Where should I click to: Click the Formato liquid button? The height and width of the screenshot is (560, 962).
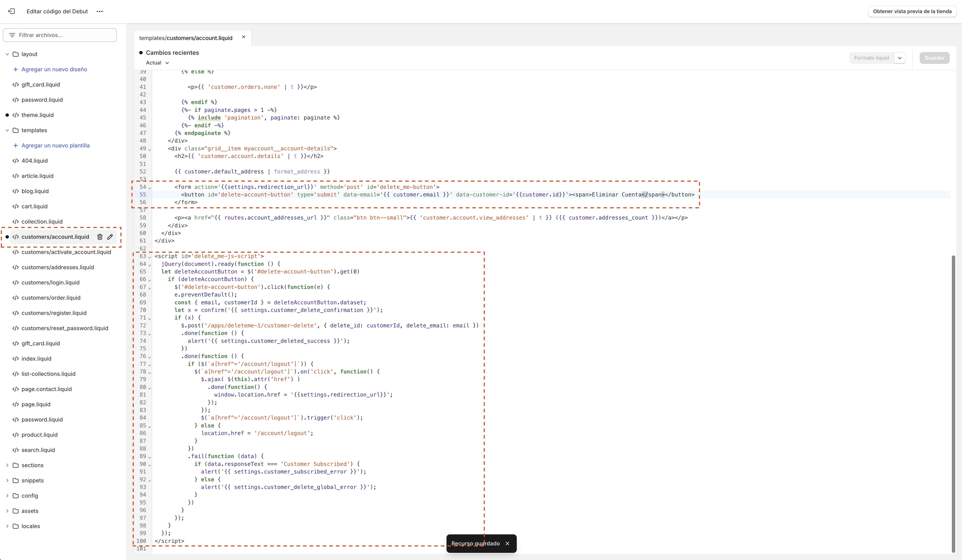click(871, 58)
